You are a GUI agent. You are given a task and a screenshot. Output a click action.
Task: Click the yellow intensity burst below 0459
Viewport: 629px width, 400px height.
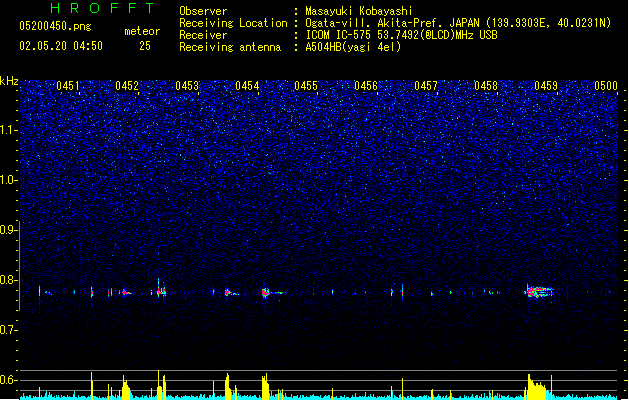(538, 387)
